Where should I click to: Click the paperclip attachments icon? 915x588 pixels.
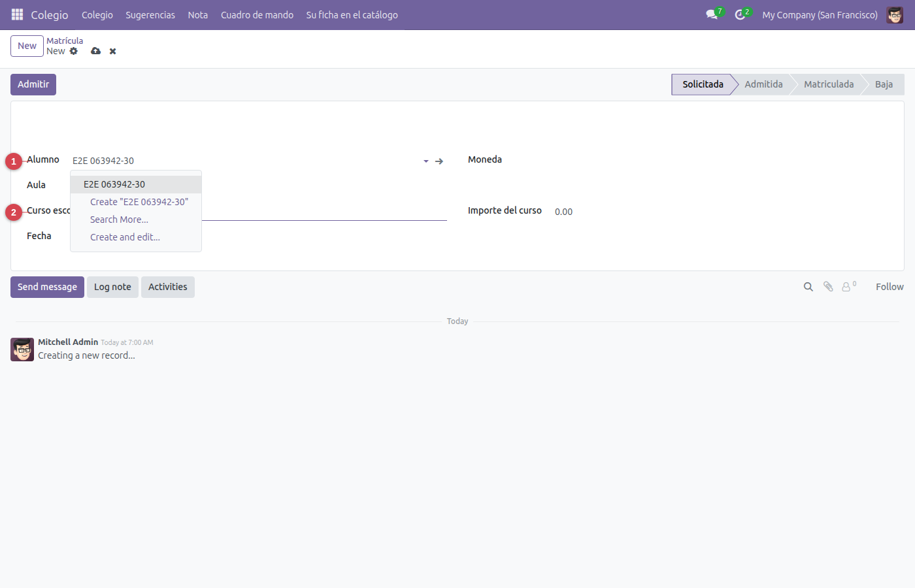coord(828,287)
